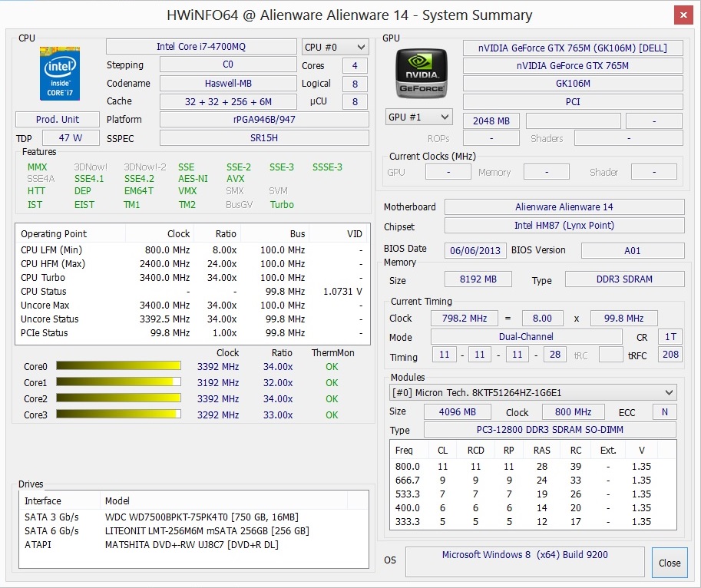The width and height of the screenshot is (701, 588).
Task: Select the 333.3 frequency timing row
Action: click(x=533, y=522)
